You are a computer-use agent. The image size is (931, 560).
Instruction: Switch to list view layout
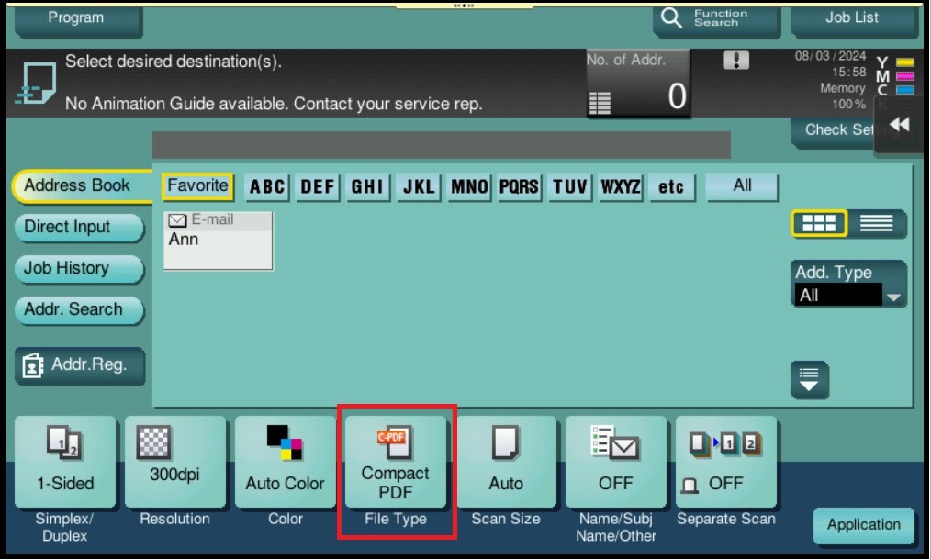876,224
